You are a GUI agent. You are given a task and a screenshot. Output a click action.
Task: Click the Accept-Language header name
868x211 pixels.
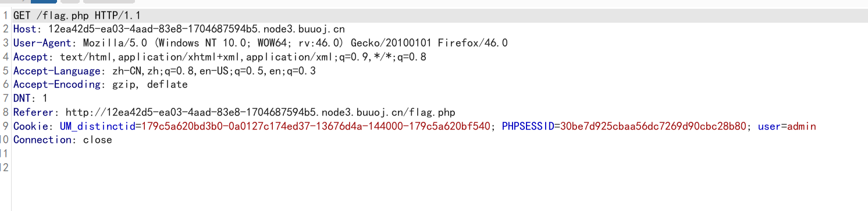point(56,71)
